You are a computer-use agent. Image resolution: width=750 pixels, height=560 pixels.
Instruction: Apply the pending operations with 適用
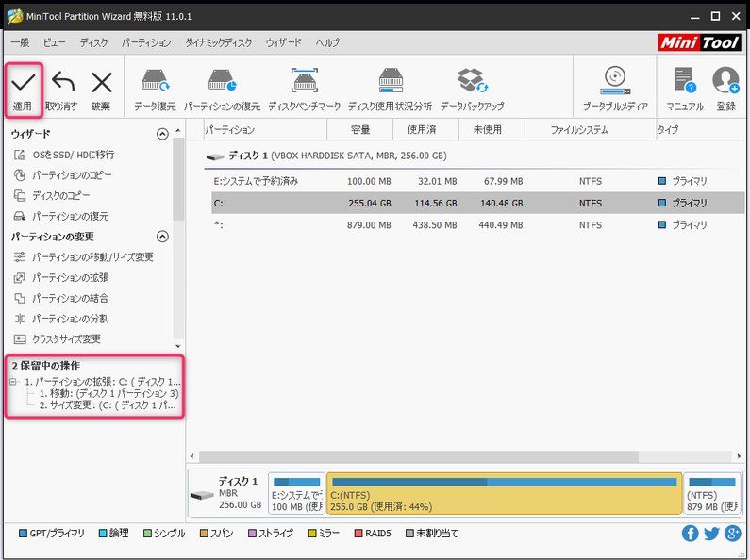[23, 91]
